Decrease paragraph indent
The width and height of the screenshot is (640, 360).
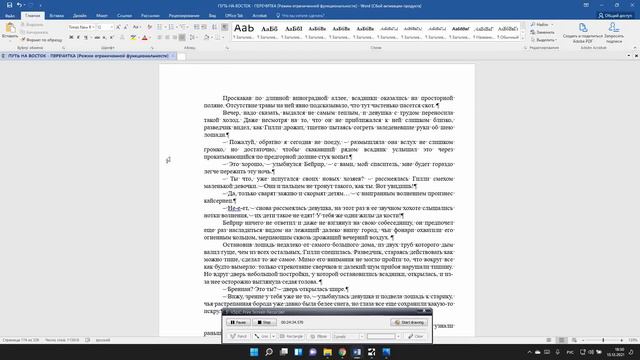tap(197, 27)
